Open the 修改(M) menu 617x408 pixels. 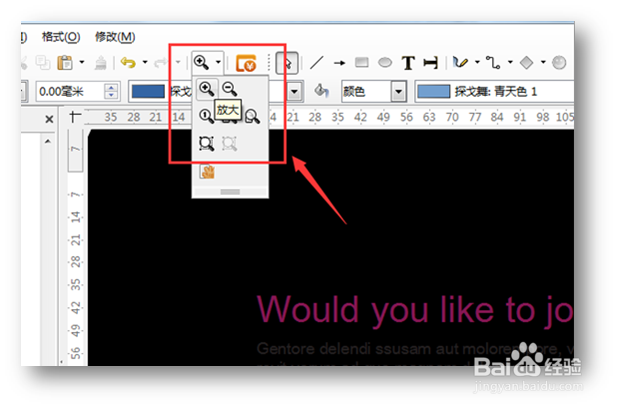coord(115,37)
